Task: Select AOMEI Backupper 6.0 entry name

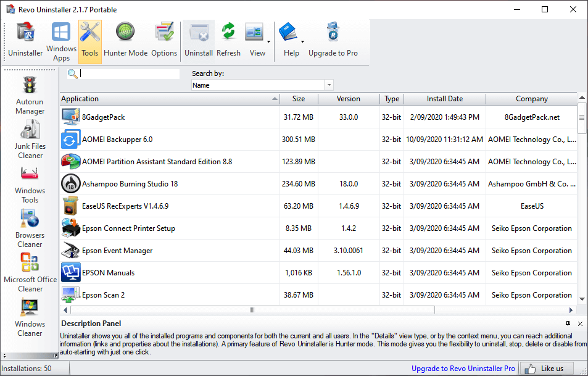Action: tap(117, 139)
